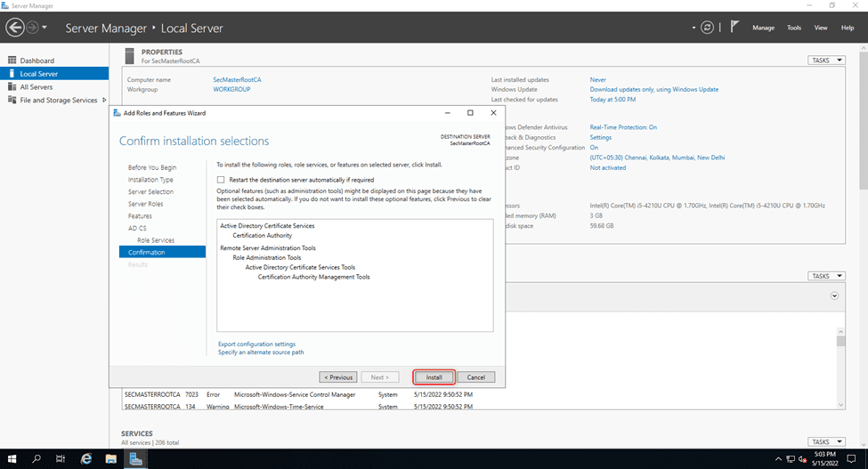Go to Role Services wizard step
Screen dimensions: 868x469
[156, 240]
